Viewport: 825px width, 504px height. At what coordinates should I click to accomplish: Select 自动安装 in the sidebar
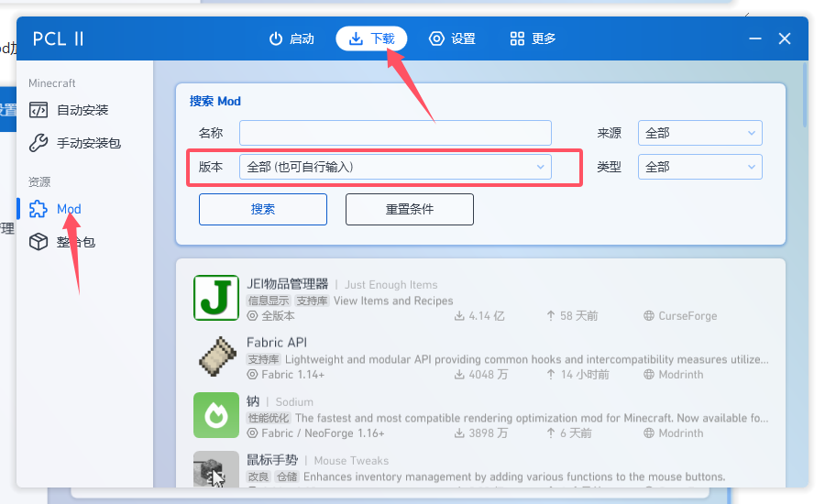[x=69, y=110]
